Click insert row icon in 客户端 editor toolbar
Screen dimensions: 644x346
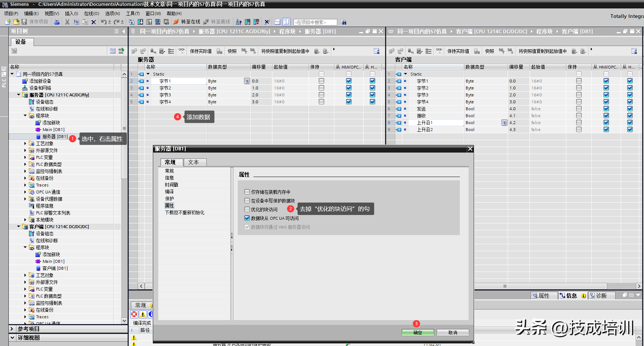392,51
